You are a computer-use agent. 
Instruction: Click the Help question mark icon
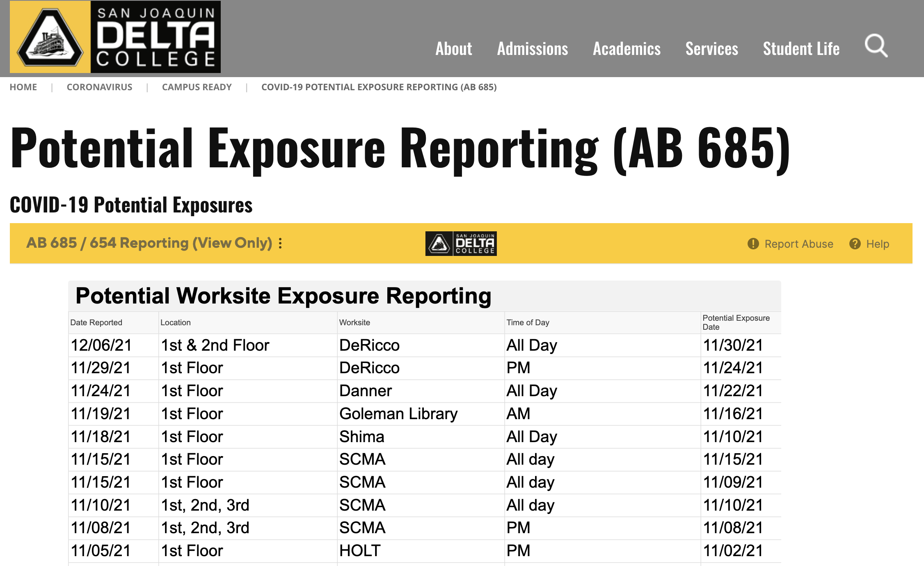(855, 244)
